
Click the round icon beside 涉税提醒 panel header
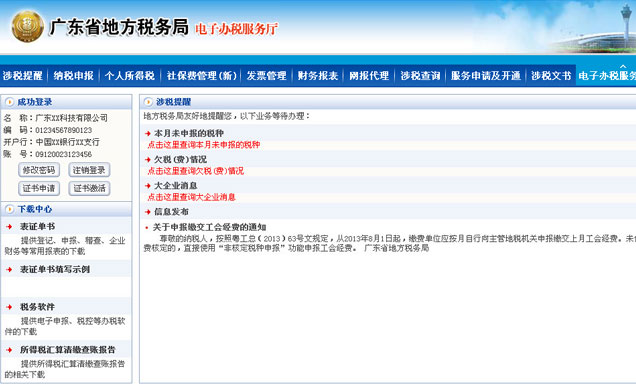click(x=148, y=102)
